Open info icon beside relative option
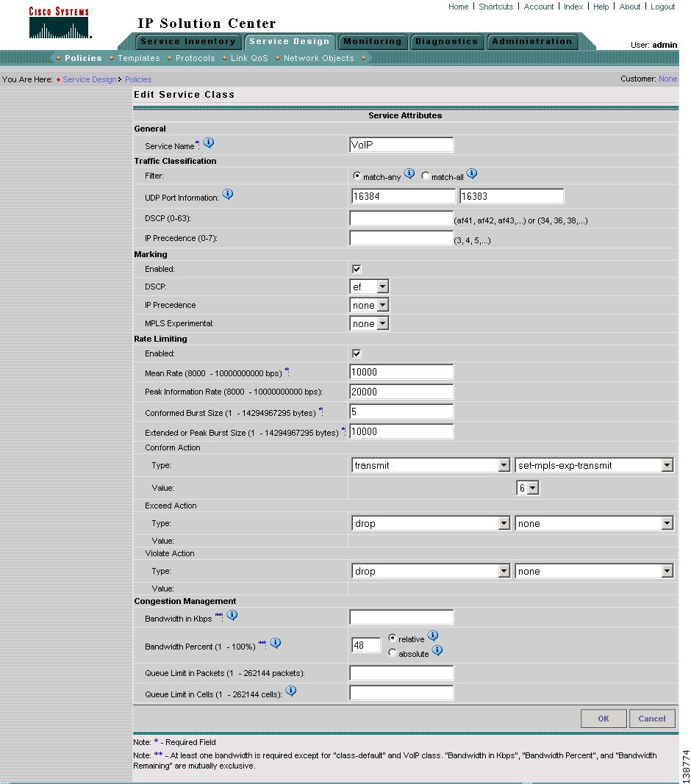This screenshot has height=784, width=691. (x=433, y=636)
